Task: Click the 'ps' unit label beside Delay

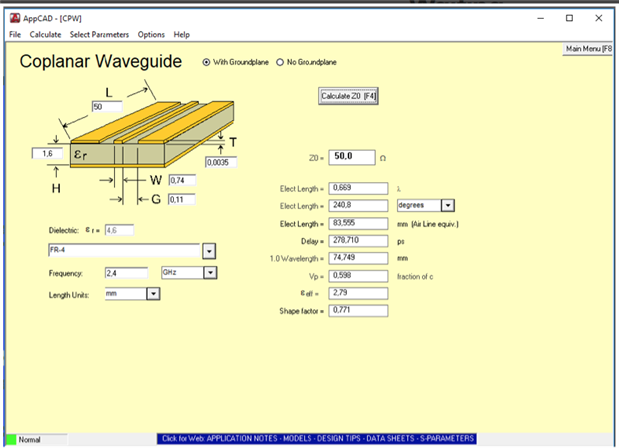Action: click(x=401, y=242)
